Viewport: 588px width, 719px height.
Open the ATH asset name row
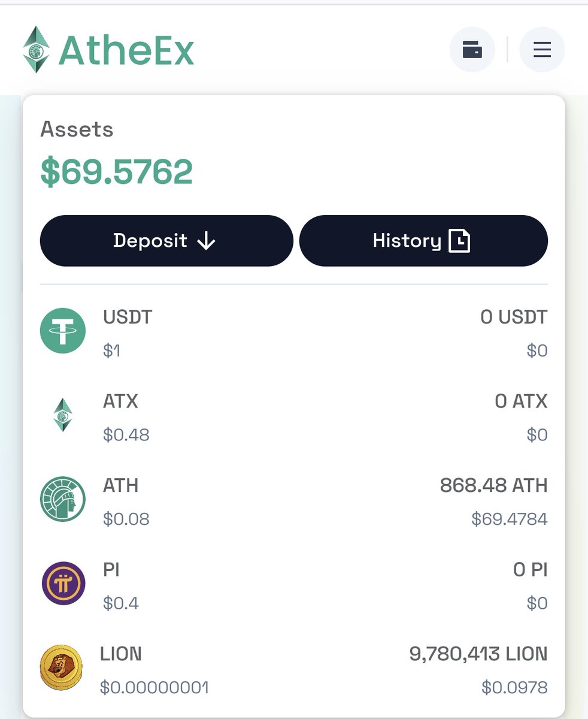tap(294, 500)
